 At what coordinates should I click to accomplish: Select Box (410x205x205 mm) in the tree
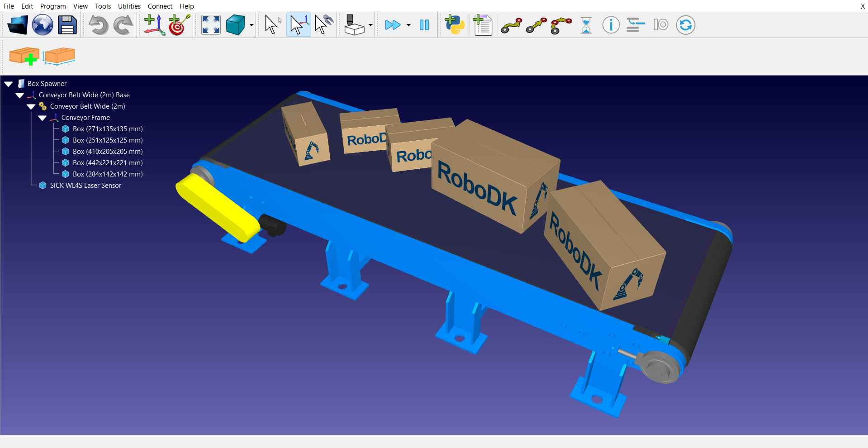point(108,152)
